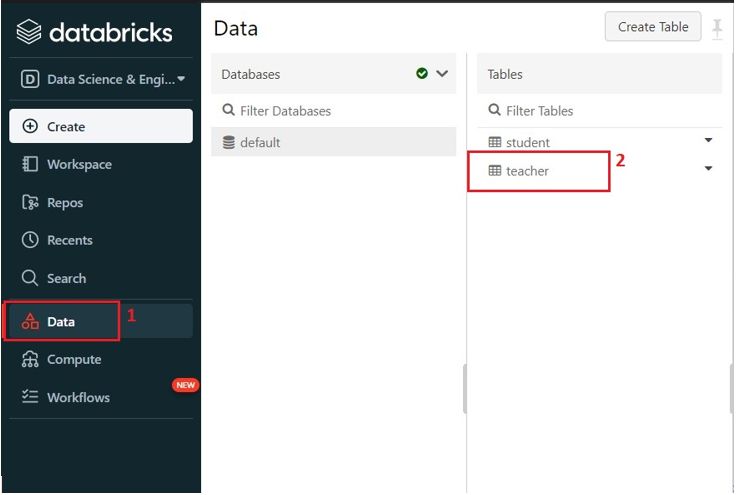The width and height of the screenshot is (737, 495).
Task: Click the Create Table button
Action: (x=652, y=27)
